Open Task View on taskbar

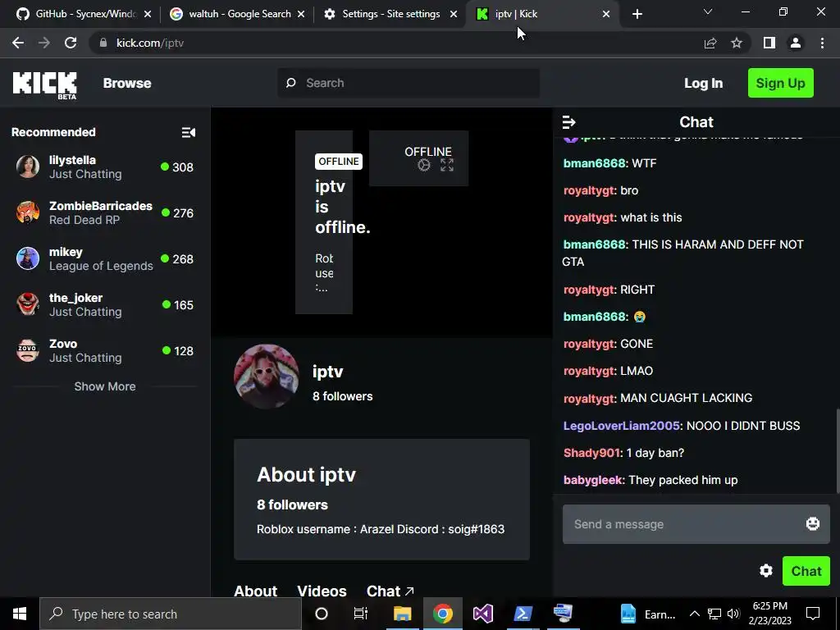point(361,614)
